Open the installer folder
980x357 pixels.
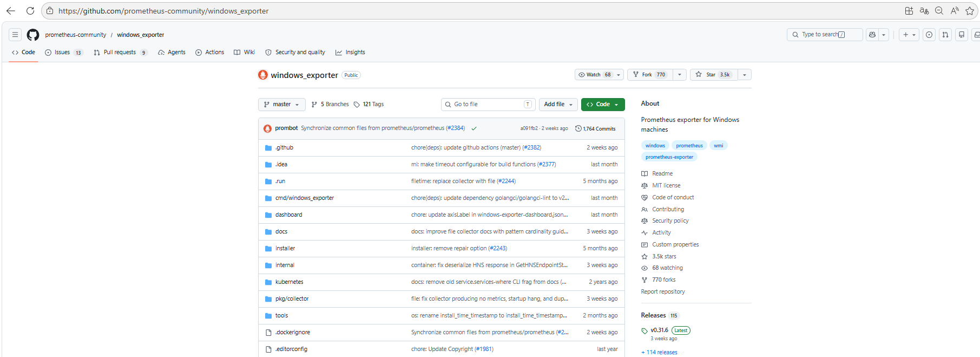coord(285,249)
